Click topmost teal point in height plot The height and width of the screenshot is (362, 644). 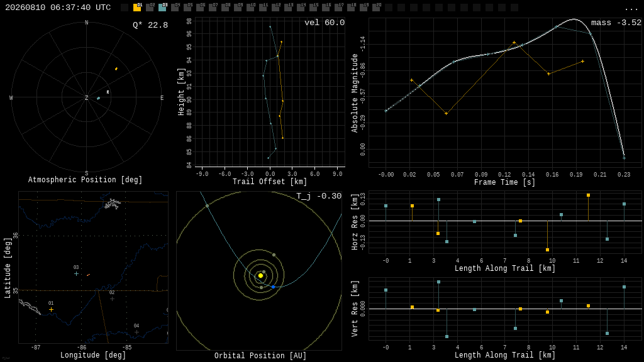(270, 26)
